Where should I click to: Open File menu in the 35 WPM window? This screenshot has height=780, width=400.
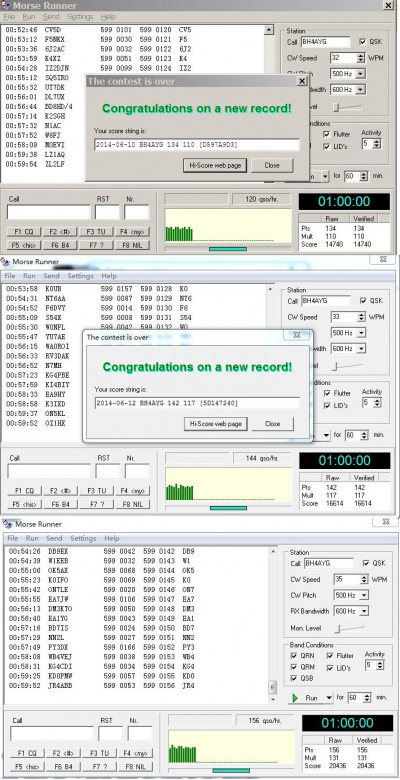(x=13, y=538)
